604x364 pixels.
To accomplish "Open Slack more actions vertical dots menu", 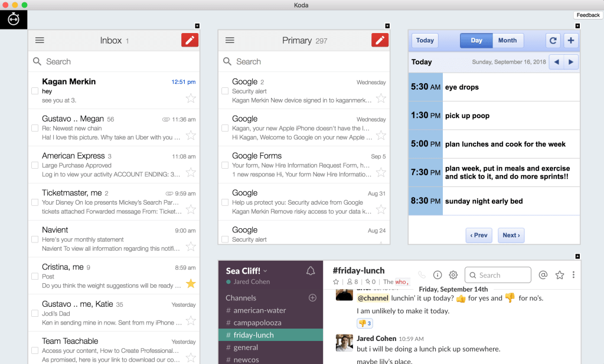I will coord(573,275).
